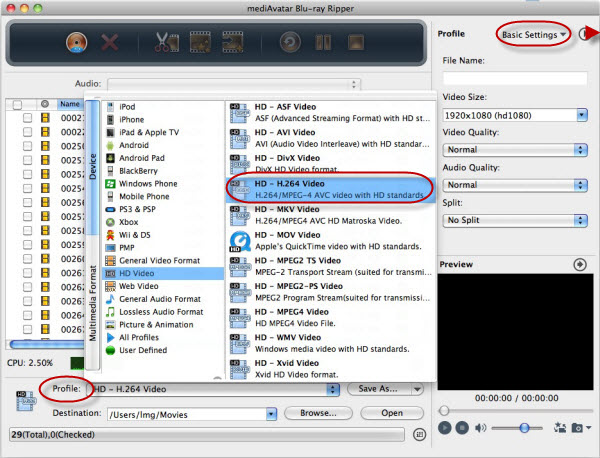
Task: Click the red X remove icon
Action: pos(110,42)
